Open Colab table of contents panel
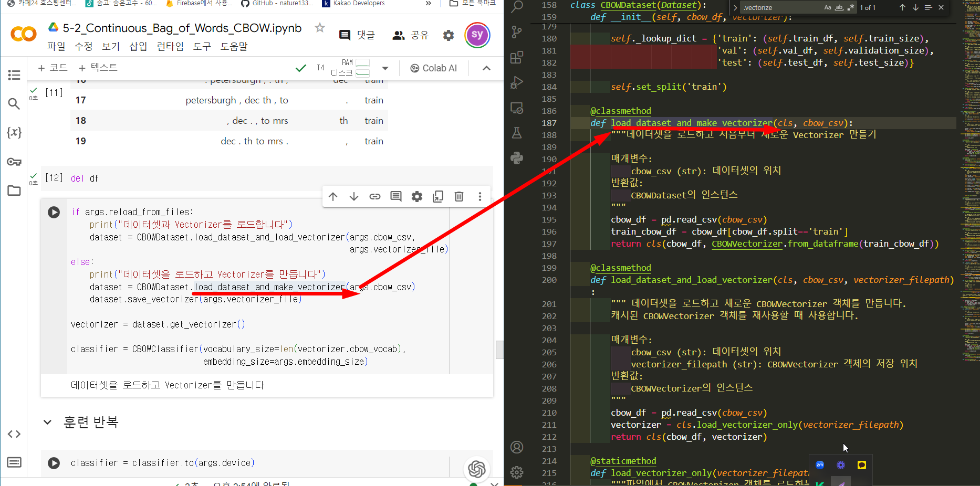Image resolution: width=980 pixels, height=486 pixels. coord(14,75)
